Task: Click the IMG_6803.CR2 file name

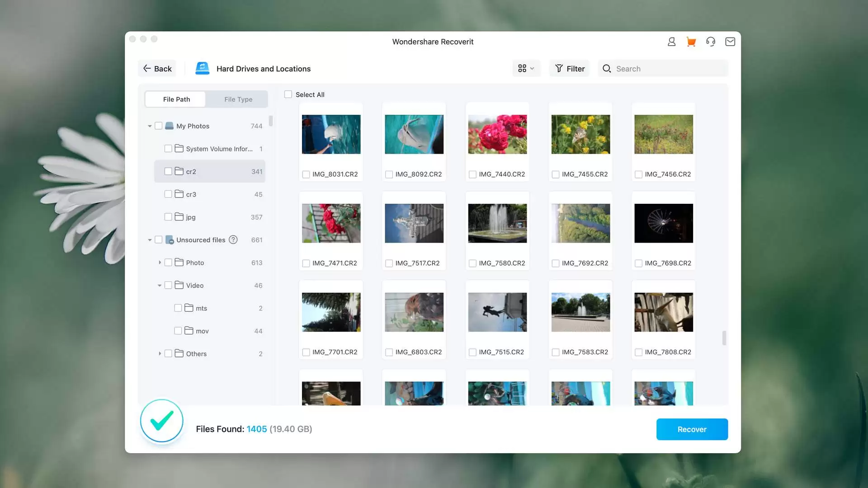Action: 418,352
